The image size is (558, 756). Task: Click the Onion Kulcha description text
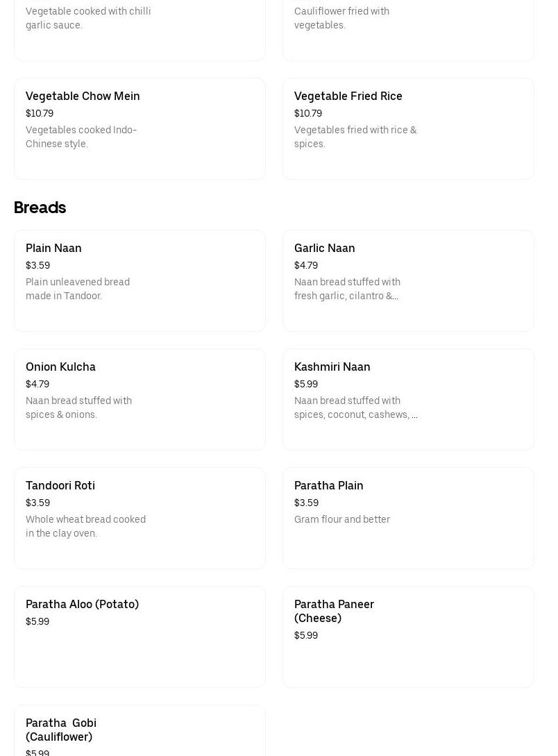[78, 408]
